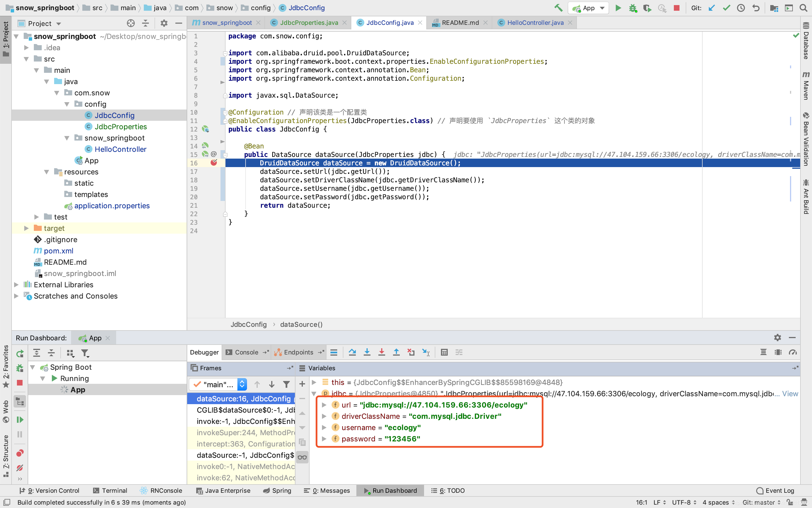Screen dimensions: 812x508
Task: Open Version Control tool window tab
Action: (x=49, y=491)
